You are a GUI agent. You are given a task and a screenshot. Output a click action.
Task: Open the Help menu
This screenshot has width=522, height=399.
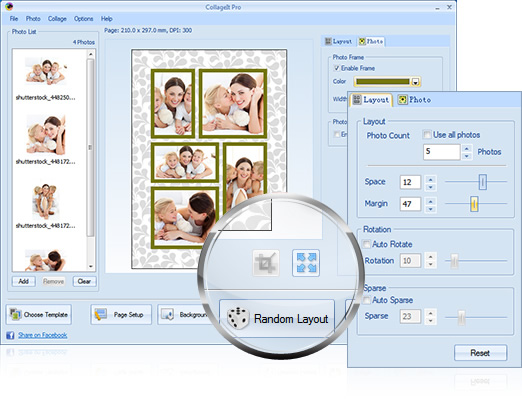click(106, 19)
